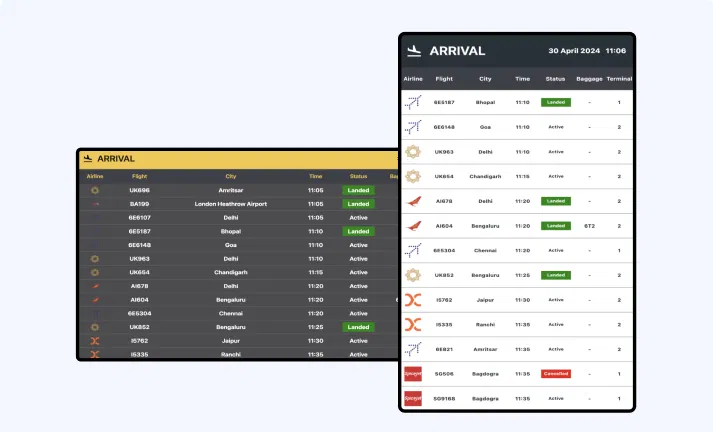Select the IndiGo logo for flight 6E5187 on the white board

412,102
